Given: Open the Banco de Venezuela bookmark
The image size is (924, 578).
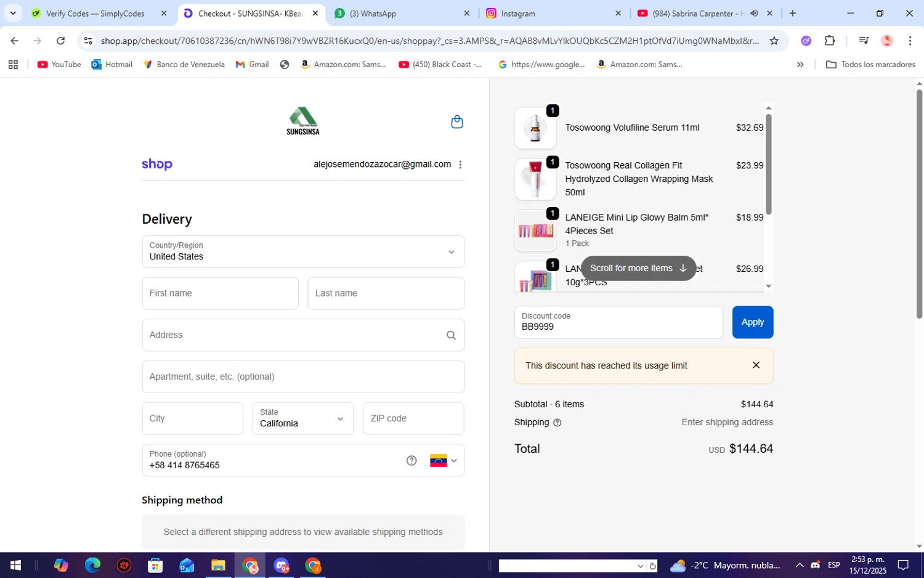Looking at the screenshot, I should [184, 64].
